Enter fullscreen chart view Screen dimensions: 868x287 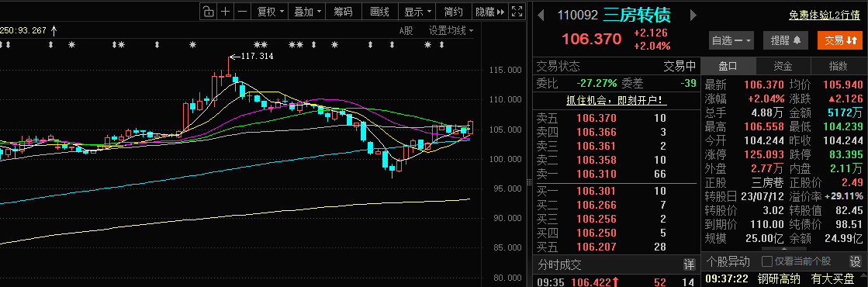(517, 12)
